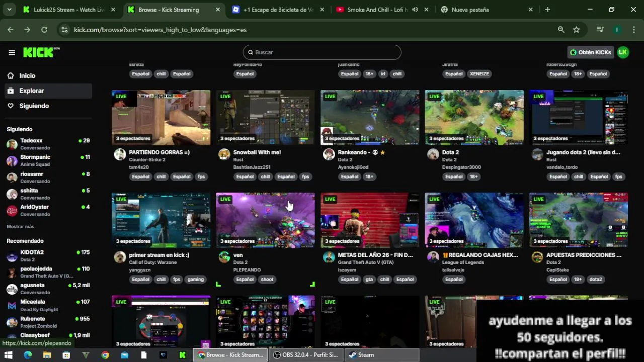Switch to OBS 32.0.4 in the taskbar

tap(305, 355)
